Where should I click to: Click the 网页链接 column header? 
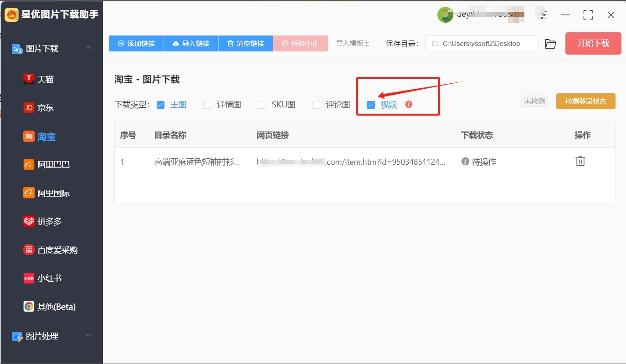coord(272,135)
